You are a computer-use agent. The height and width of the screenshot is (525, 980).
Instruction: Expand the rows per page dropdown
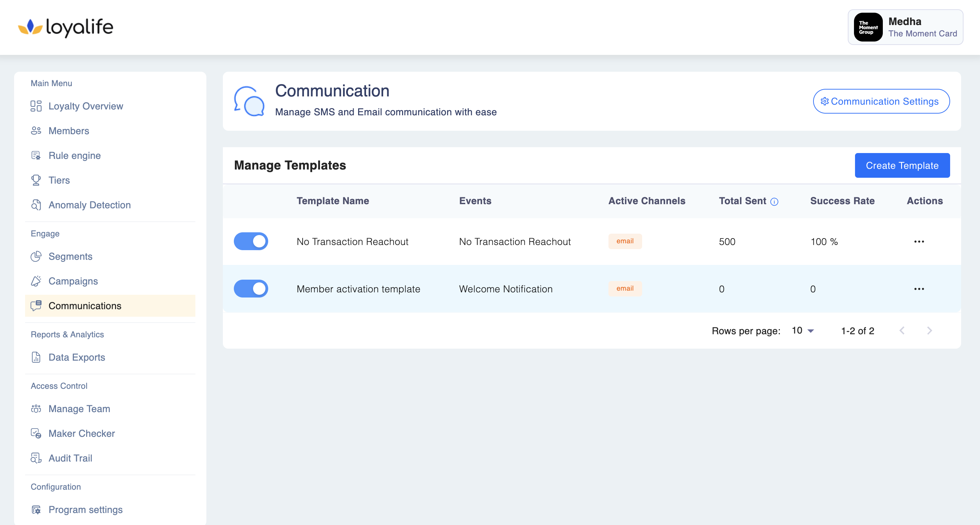(803, 331)
